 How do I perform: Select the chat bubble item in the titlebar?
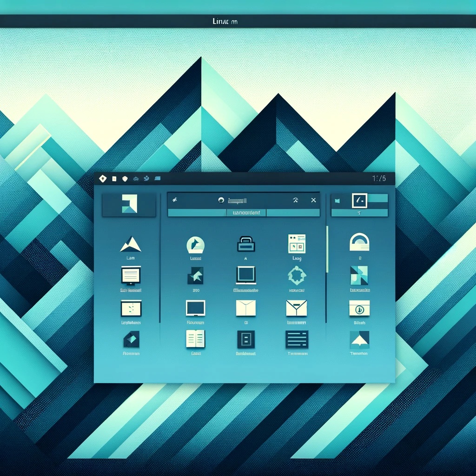coord(158,178)
